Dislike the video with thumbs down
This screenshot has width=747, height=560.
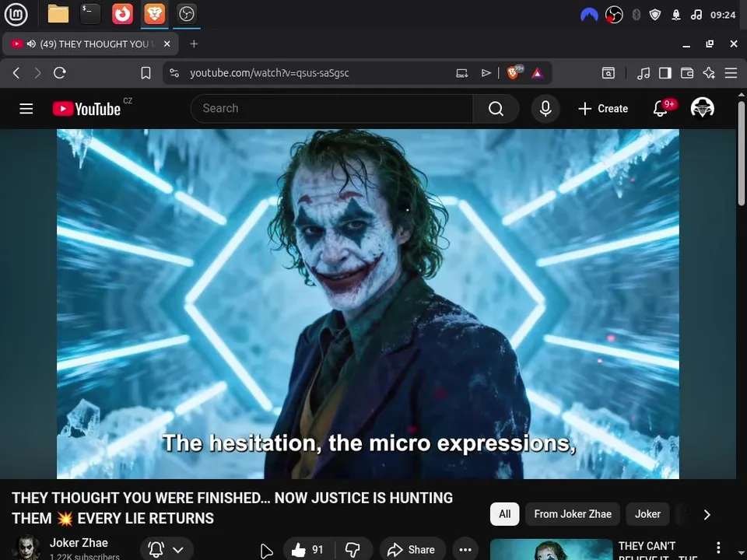353,550
